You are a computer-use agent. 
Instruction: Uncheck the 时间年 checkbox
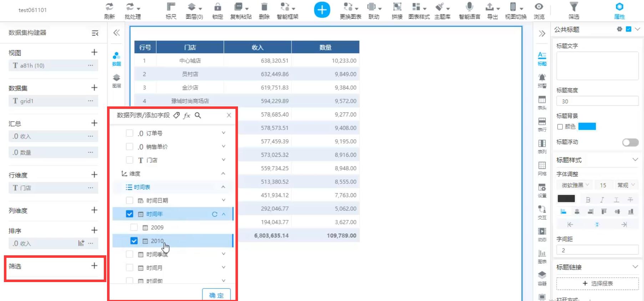pos(130,214)
